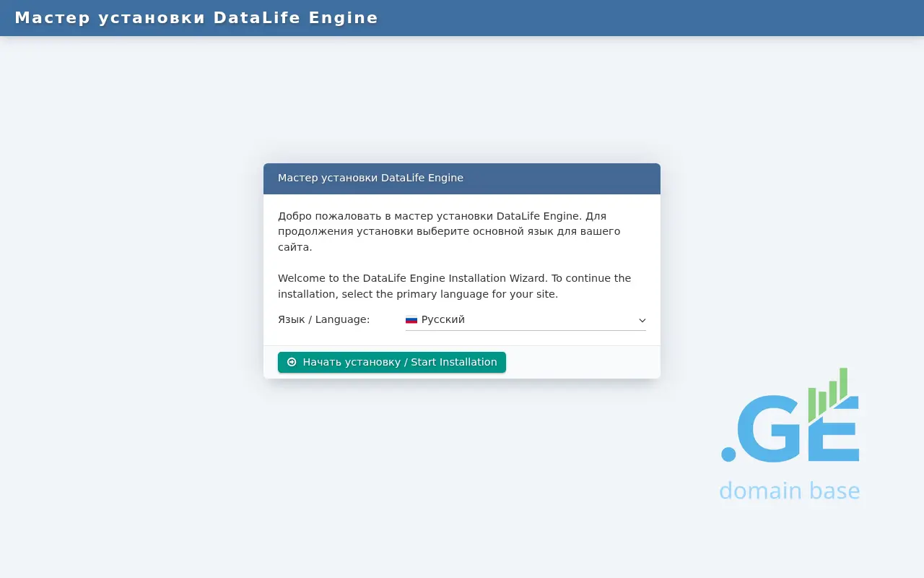The height and width of the screenshot is (578, 924).
Task: Select the "Язык / Language:" label
Action: (323, 319)
